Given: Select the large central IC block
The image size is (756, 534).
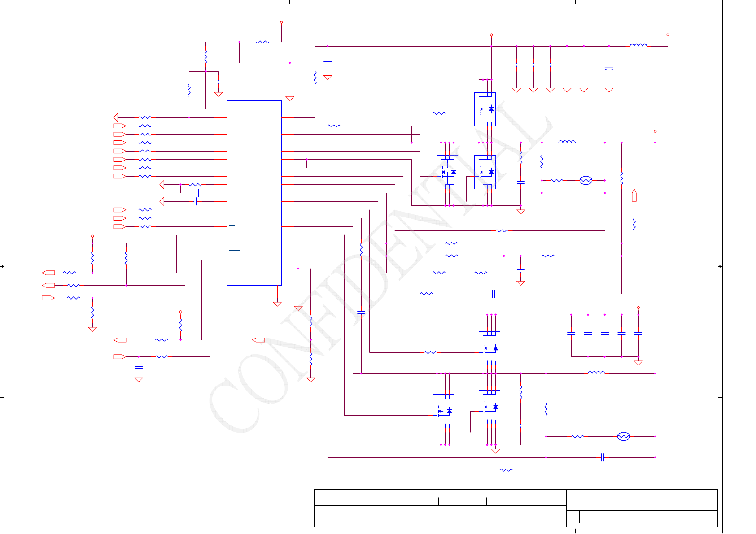Looking at the screenshot, I should [x=254, y=193].
